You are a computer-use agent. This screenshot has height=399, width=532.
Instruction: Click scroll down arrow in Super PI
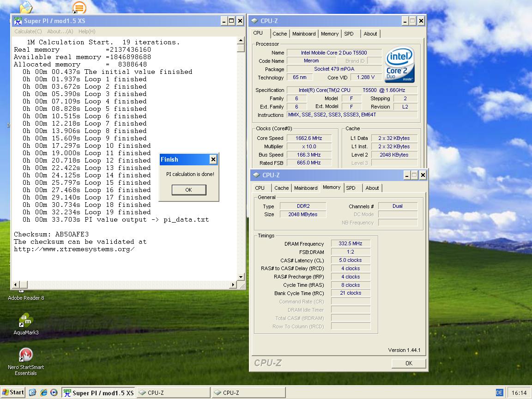click(x=241, y=277)
